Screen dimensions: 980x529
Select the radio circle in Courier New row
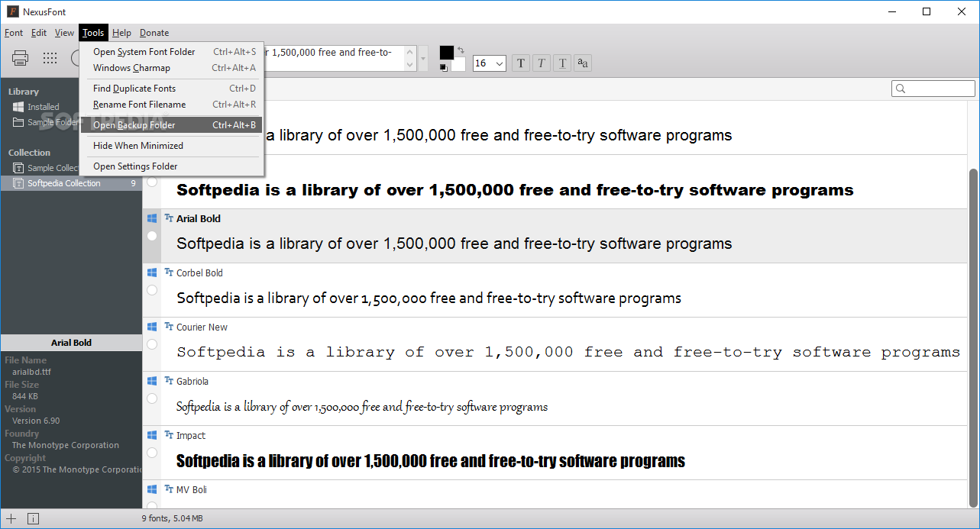pyautogui.click(x=152, y=344)
